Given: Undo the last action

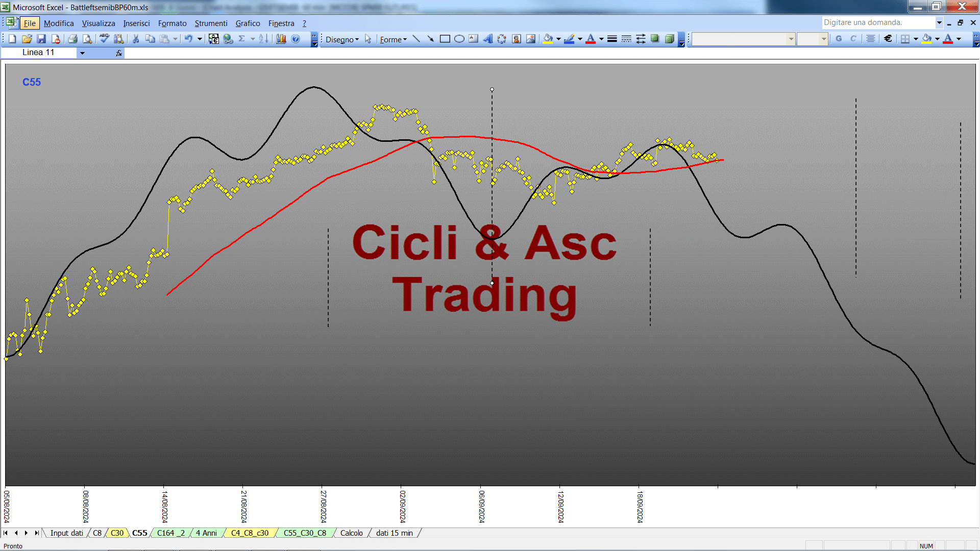Looking at the screenshot, I should pyautogui.click(x=188, y=39).
